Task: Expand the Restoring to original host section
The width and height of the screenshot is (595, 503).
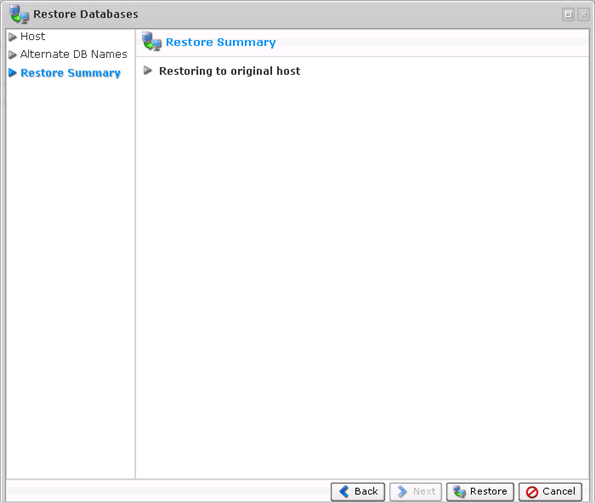Action: [x=148, y=71]
